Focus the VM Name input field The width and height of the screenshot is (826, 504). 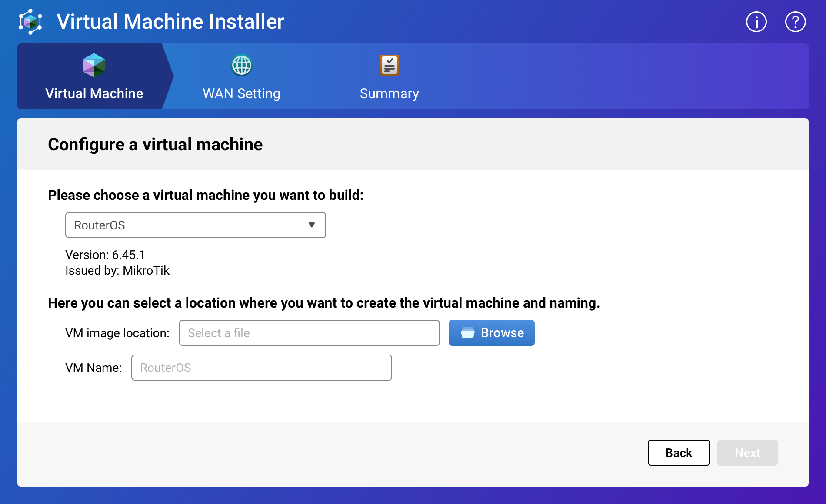[262, 368]
